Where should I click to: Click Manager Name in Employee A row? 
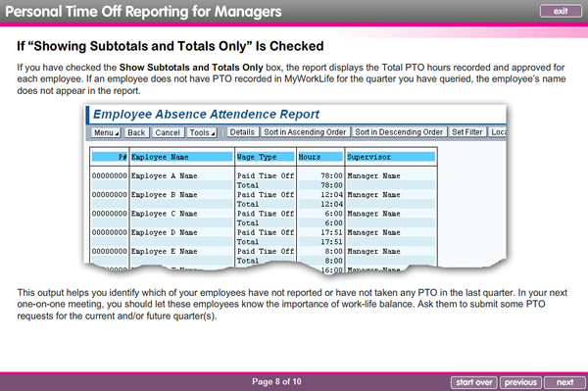coord(373,175)
